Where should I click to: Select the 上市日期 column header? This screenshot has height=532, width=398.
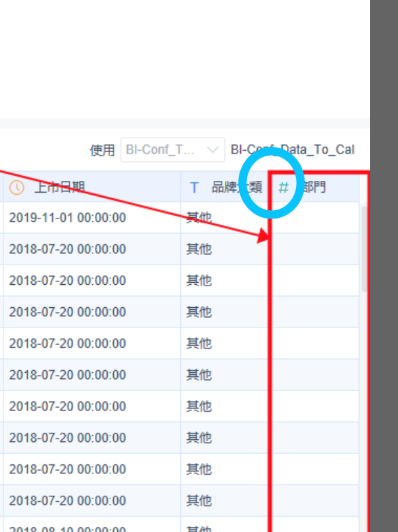pyautogui.click(x=92, y=187)
